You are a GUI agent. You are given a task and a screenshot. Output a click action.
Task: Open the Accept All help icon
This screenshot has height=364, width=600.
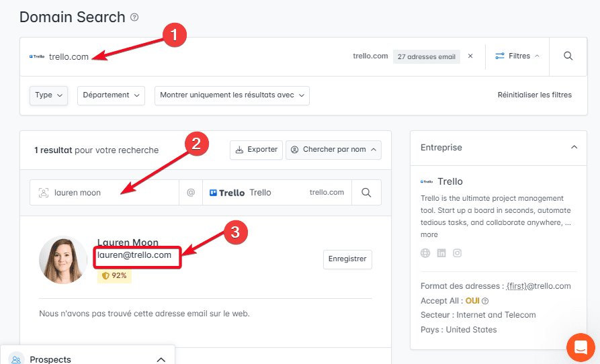coord(485,302)
